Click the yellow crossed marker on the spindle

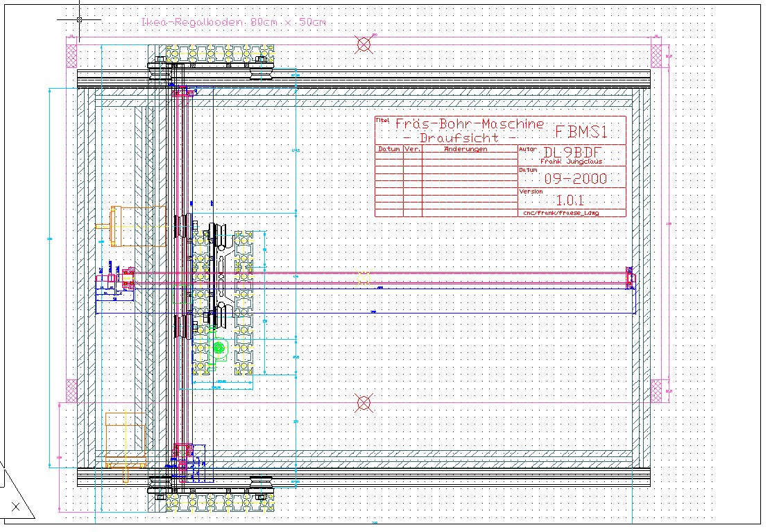point(363,278)
